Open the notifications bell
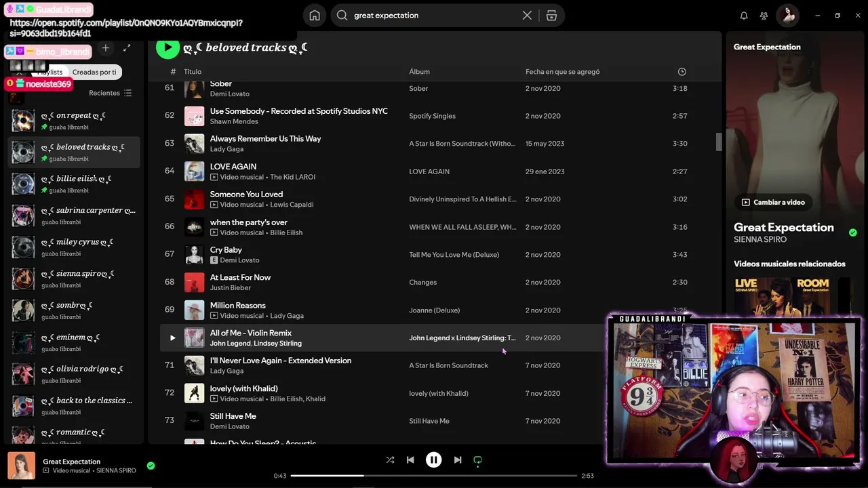 pos(744,16)
